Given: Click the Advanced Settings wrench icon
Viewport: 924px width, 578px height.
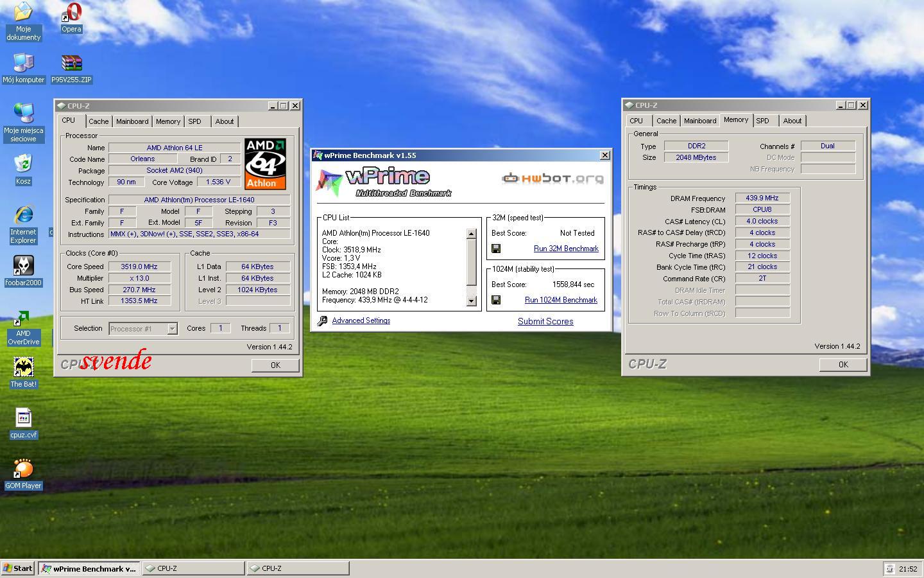Looking at the screenshot, I should 322,320.
